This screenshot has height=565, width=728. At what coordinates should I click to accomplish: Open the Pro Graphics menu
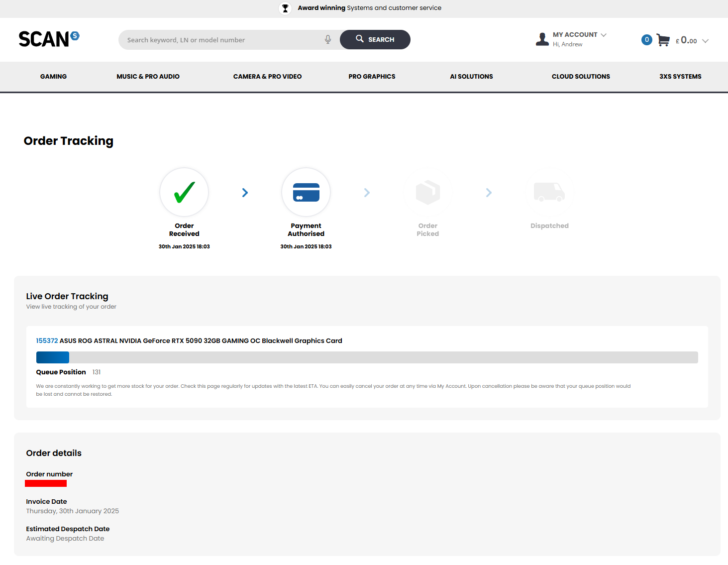pos(372,77)
